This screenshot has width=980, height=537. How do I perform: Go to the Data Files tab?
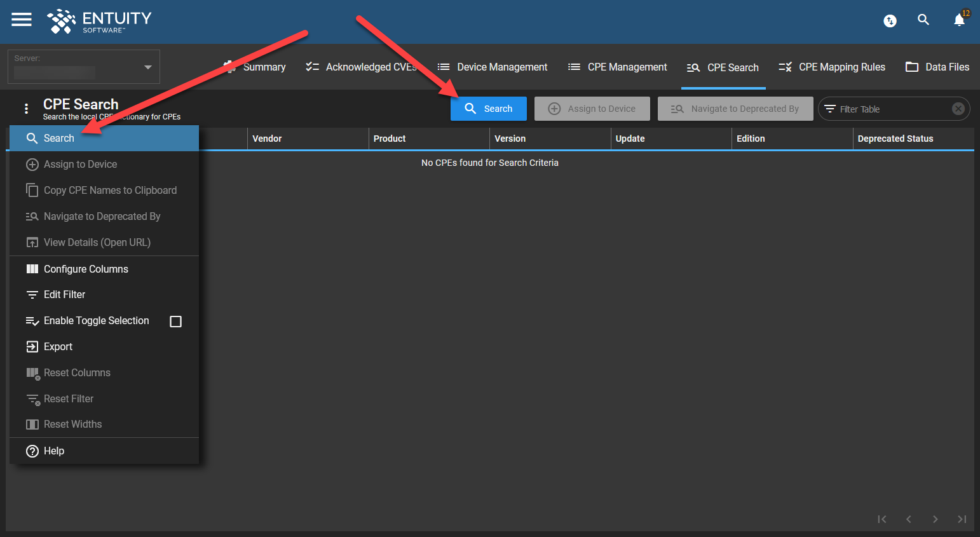937,67
